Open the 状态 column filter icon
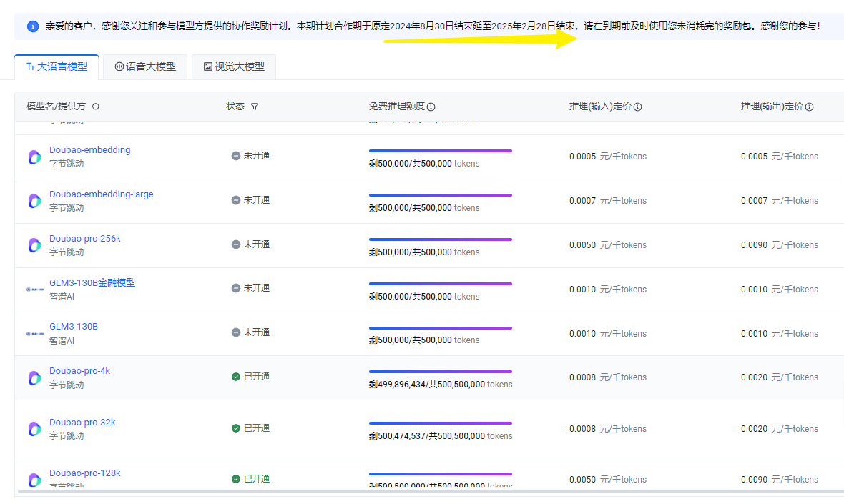This screenshot has height=504, width=844. click(x=255, y=107)
